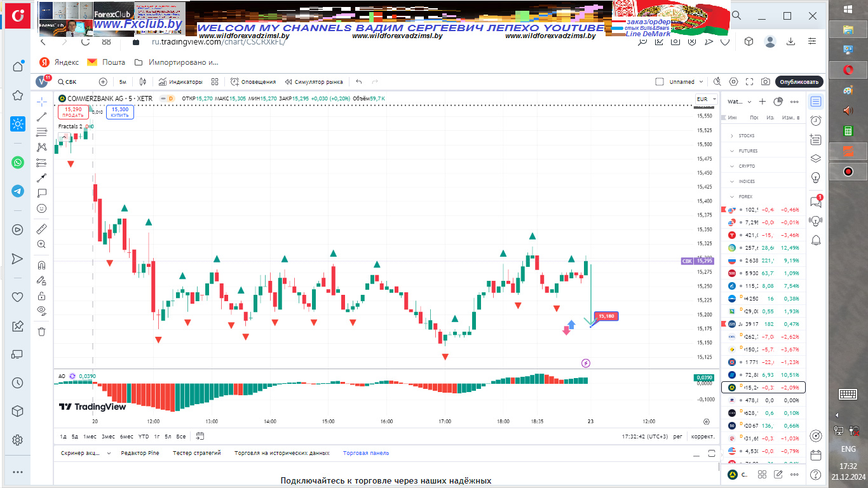Select the trend line drawing tool
Screen dimensions: 868x488
click(x=42, y=117)
